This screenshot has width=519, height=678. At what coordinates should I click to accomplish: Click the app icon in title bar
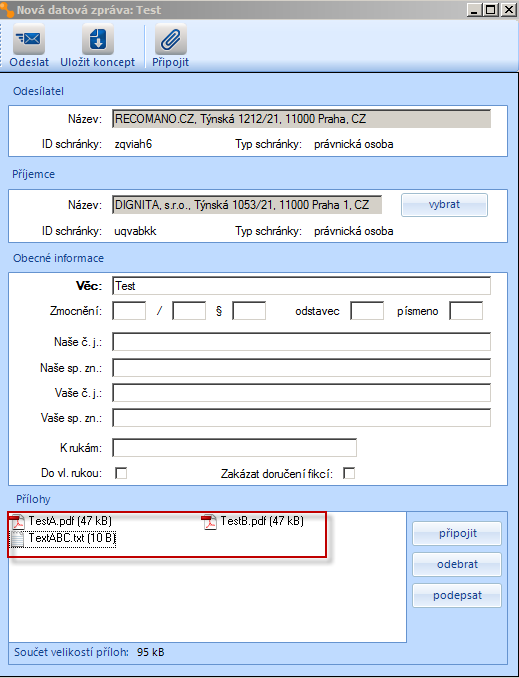(7, 10)
